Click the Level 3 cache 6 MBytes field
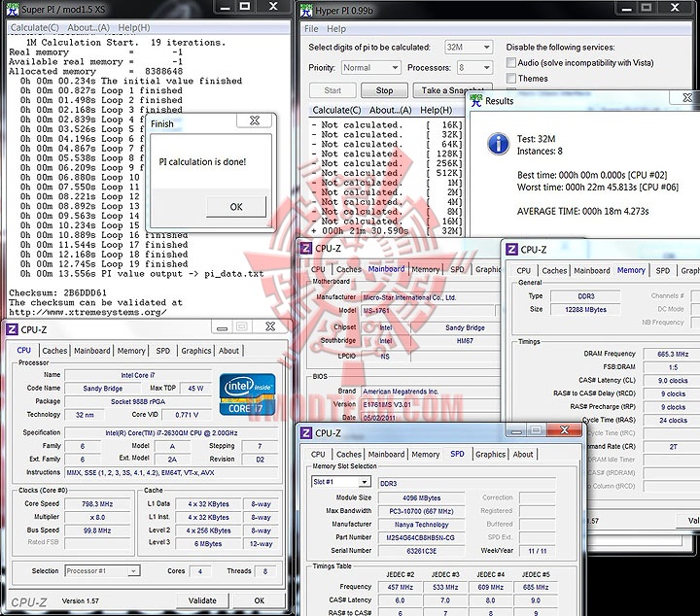 coord(208,544)
